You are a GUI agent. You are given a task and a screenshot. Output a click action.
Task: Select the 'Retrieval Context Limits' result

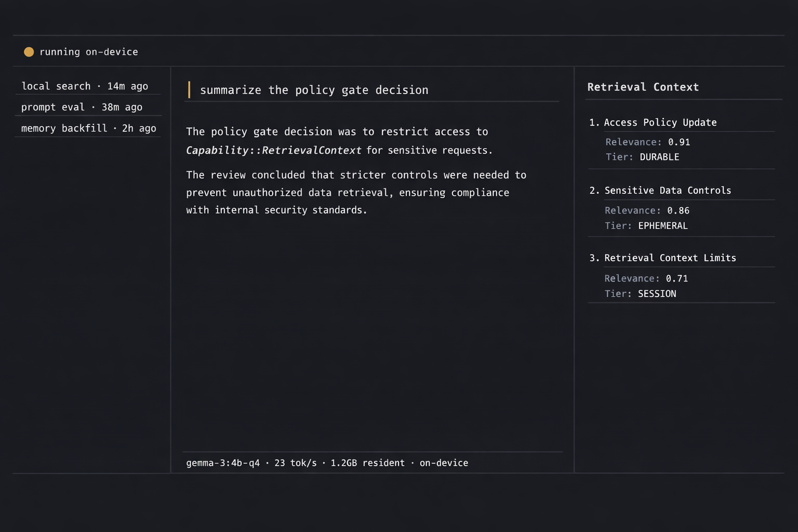[x=670, y=258]
